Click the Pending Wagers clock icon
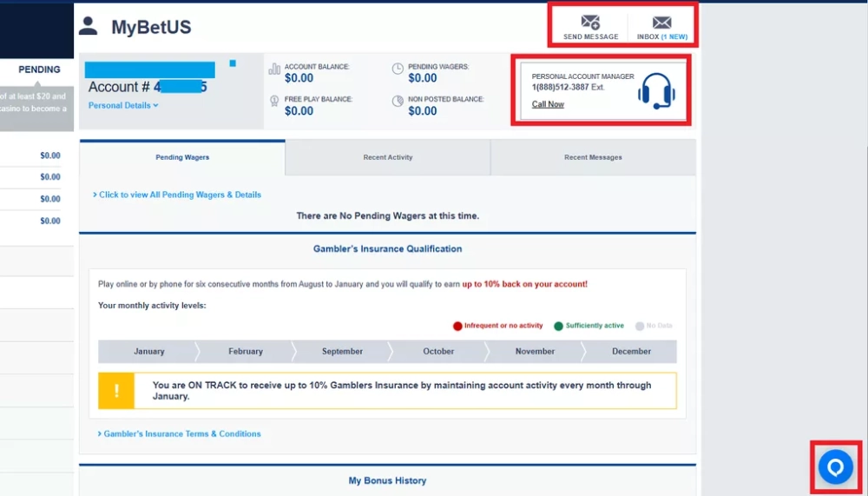This screenshot has width=868, height=496. click(x=398, y=69)
